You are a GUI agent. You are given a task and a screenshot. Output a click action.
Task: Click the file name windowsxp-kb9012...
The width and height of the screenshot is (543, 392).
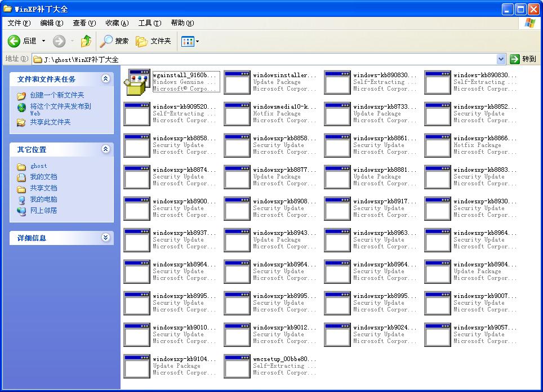tap(284, 327)
